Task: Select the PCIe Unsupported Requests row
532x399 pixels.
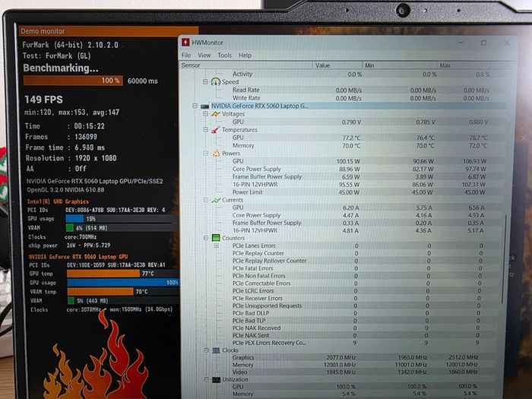Action: (x=356, y=306)
